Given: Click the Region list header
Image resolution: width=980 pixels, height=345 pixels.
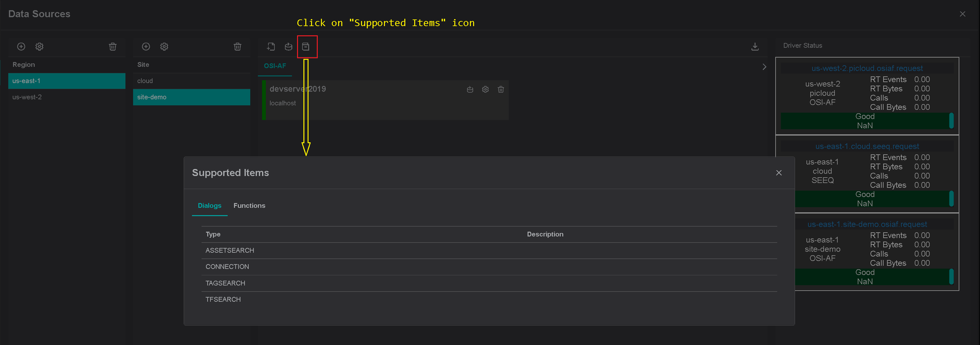Looking at the screenshot, I should coord(24,65).
